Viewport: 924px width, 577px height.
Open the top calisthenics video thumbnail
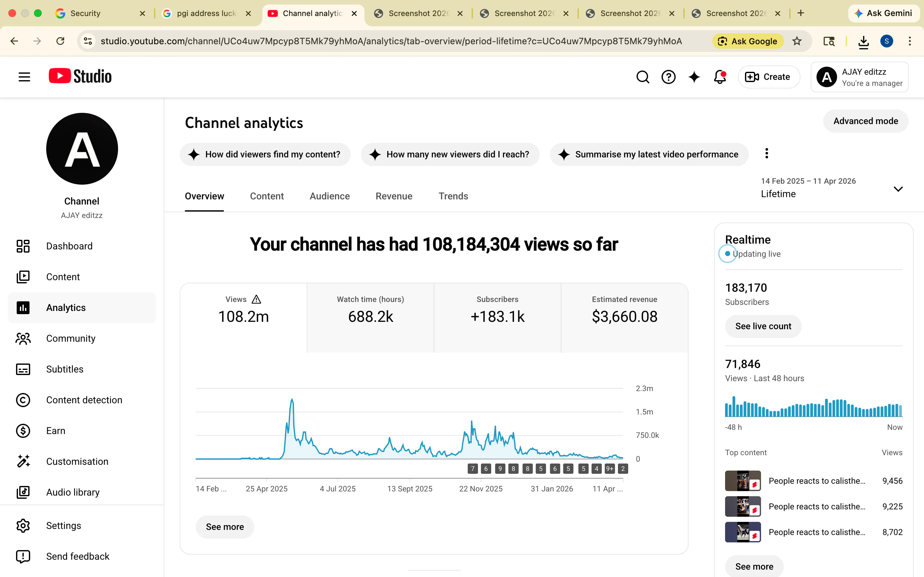click(x=742, y=481)
